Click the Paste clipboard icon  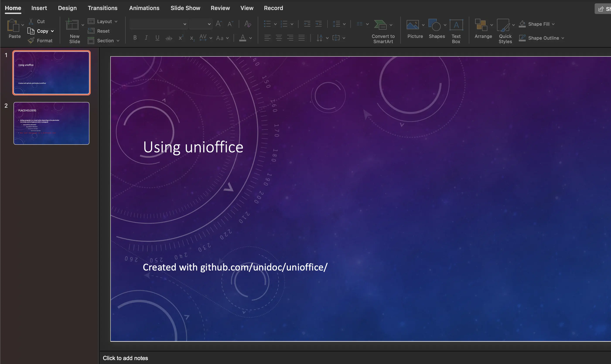pos(13,26)
